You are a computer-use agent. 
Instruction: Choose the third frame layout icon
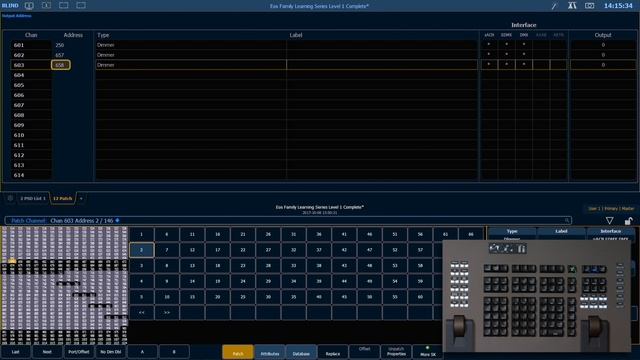click(x=64, y=6)
